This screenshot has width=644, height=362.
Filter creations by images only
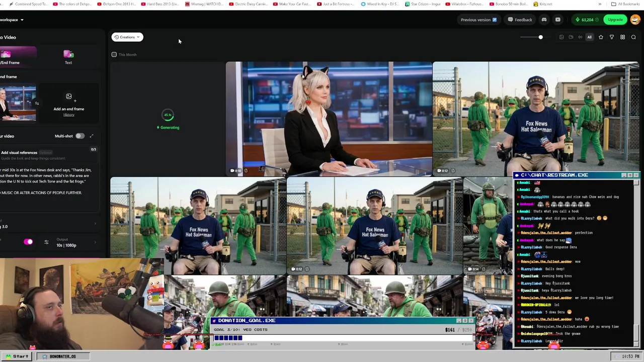click(x=561, y=37)
